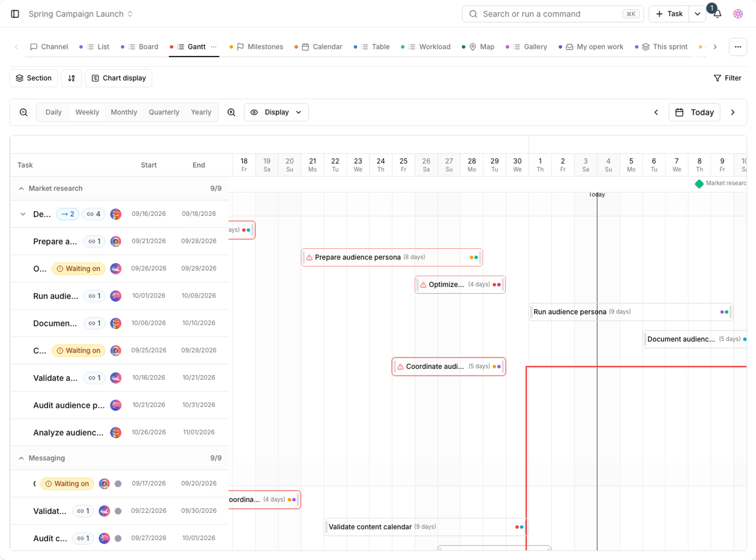This screenshot has width=756, height=560.
Task: Click the Market research milestone diamond
Action: point(699,184)
